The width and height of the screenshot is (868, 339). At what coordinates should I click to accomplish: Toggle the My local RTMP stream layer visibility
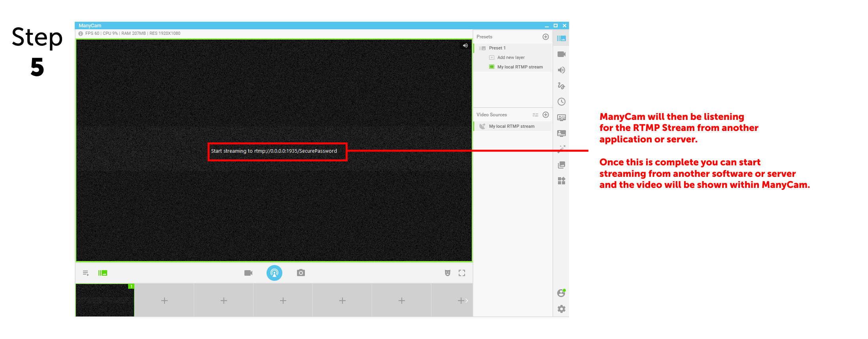[x=492, y=67]
